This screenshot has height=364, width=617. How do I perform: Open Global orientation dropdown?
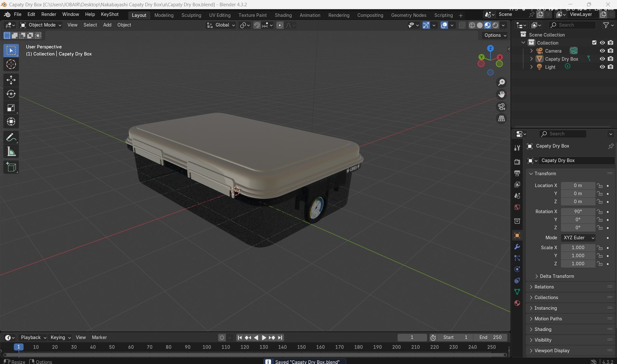[221, 25]
